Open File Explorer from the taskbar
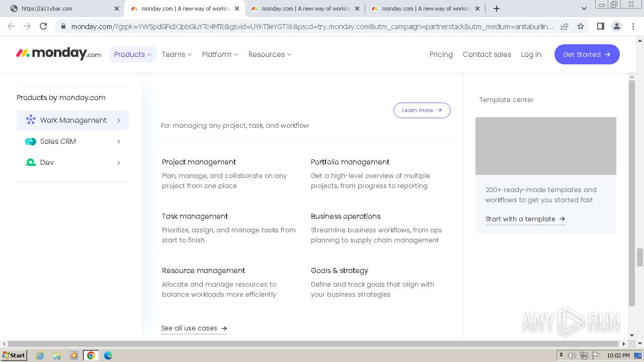644x362 pixels. [x=57, y=355]
